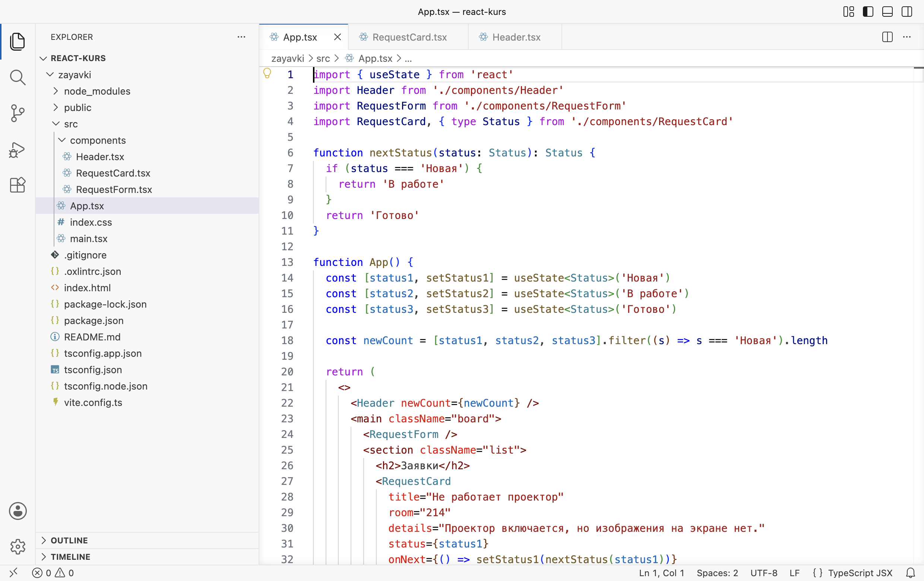Open the Extensions view
This screenshot has width=924, height=581.
point(18,185)
